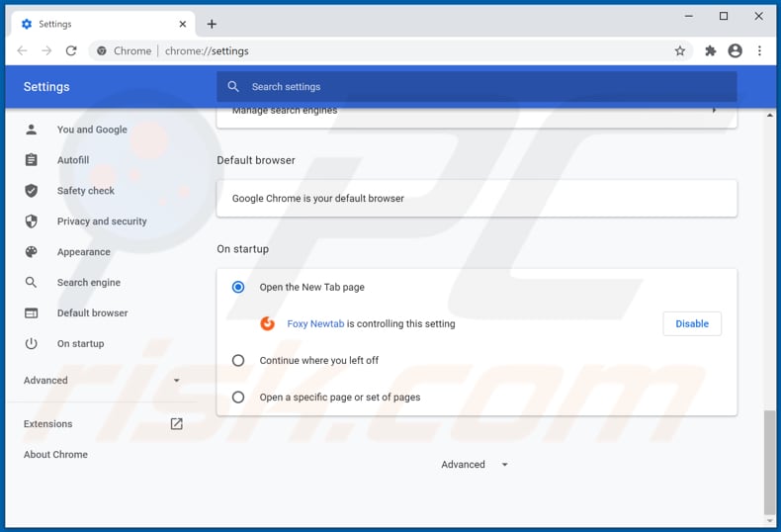The width and height of the screenshot is (781, 532).
Task: Go to Search engine section
Action: (89, 283)
